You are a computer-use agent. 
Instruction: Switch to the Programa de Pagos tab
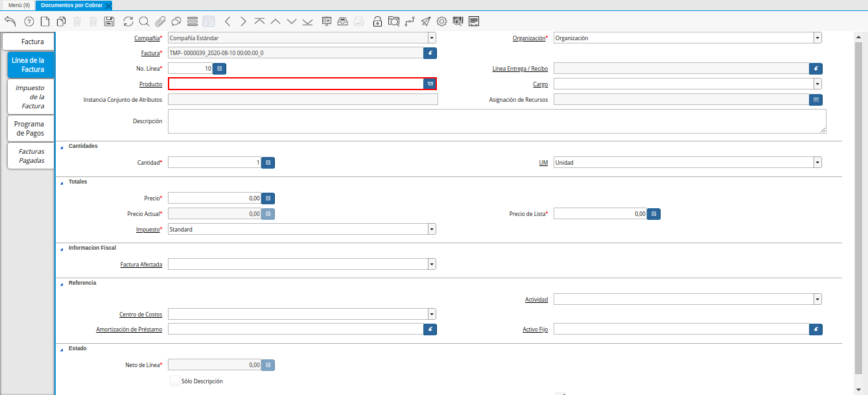click(30, 128)
